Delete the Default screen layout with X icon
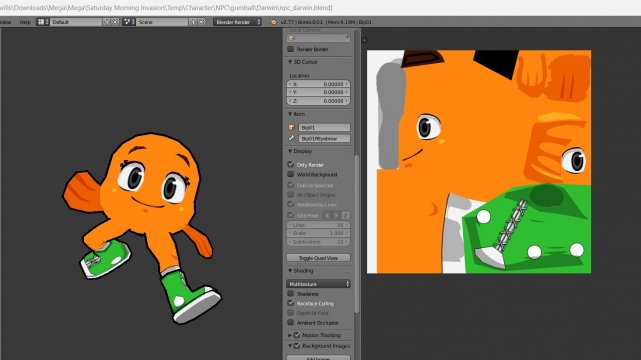This screenshot has width=641, height=360. [115, 22]
